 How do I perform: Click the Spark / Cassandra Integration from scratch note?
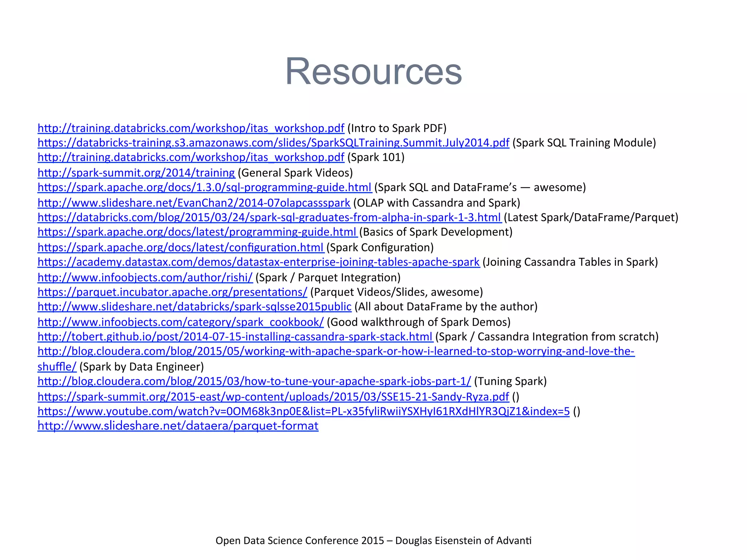[547, 337]
